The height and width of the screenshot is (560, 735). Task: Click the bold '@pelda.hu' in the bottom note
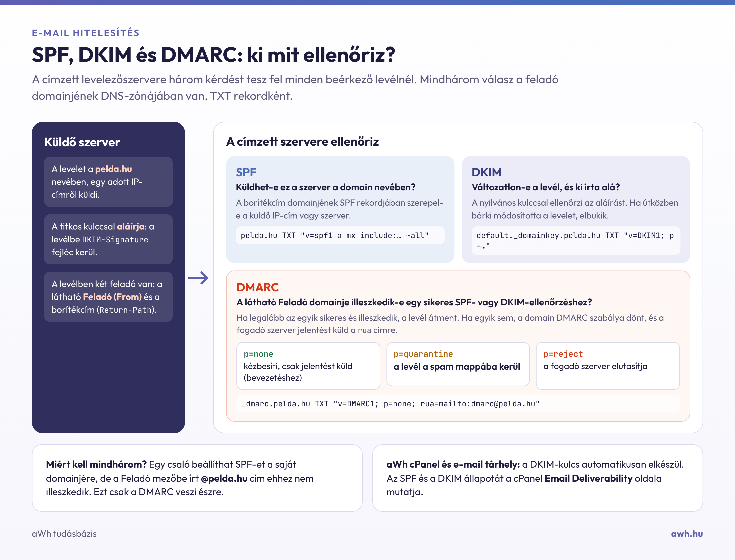224,478
